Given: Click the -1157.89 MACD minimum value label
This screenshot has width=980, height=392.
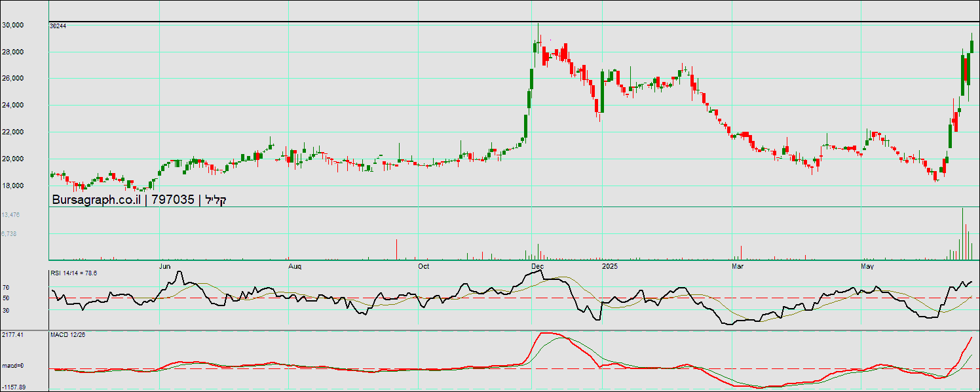Looking at the screenshot, I should 14,387.
